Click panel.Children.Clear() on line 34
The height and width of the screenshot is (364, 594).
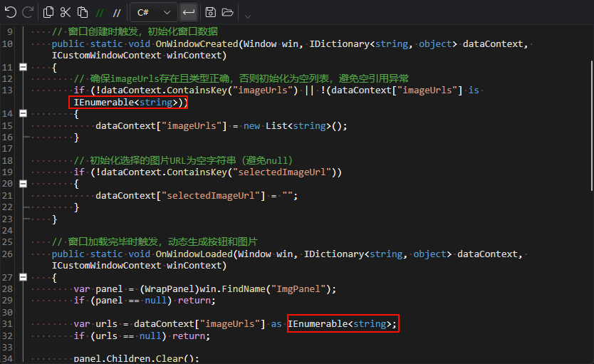(134, 359)
